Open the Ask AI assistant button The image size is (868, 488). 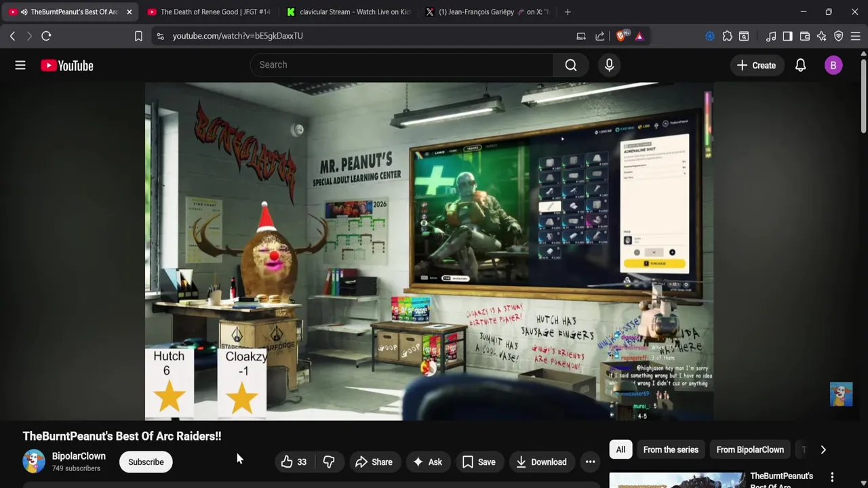pyautogui.click(x=428, y=462)
